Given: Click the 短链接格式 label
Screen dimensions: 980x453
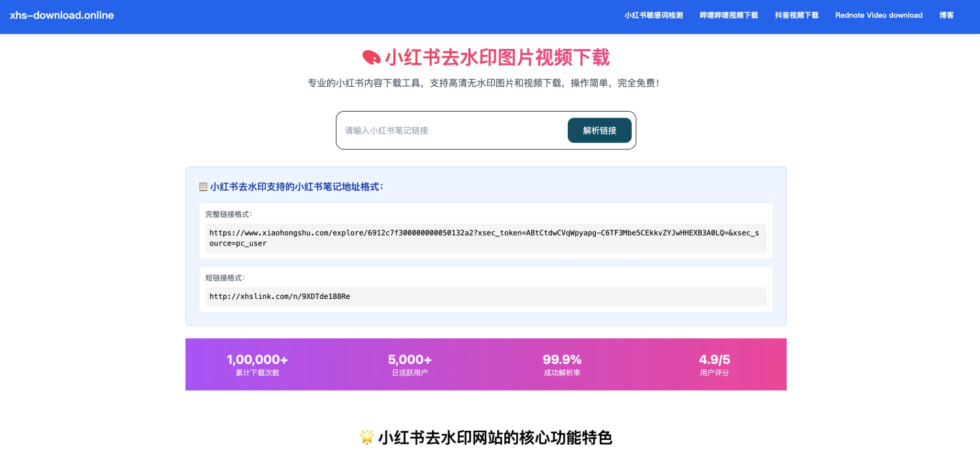Looking at the screenshot, I should point(225,277).
